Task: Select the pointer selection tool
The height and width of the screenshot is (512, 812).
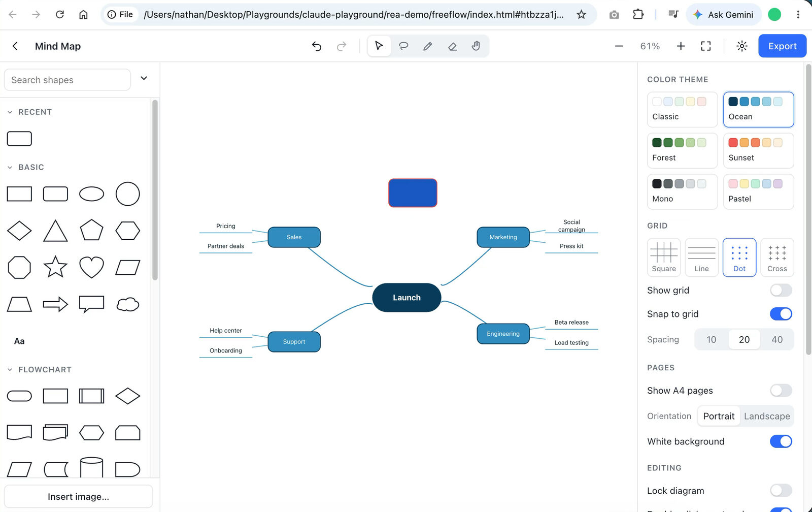Action: pyautogui.click(x=379, y=46)
